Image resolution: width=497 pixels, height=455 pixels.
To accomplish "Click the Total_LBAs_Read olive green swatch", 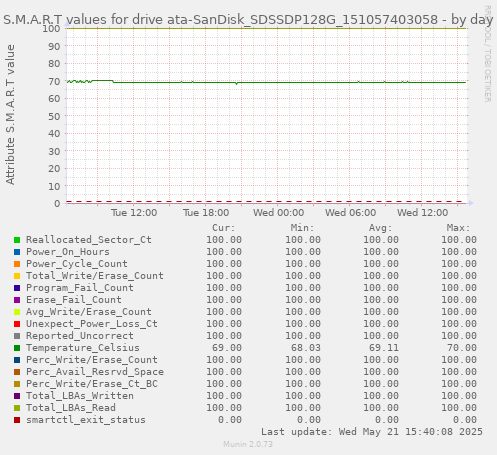I will pyautogui.click(x=17, y=408).
